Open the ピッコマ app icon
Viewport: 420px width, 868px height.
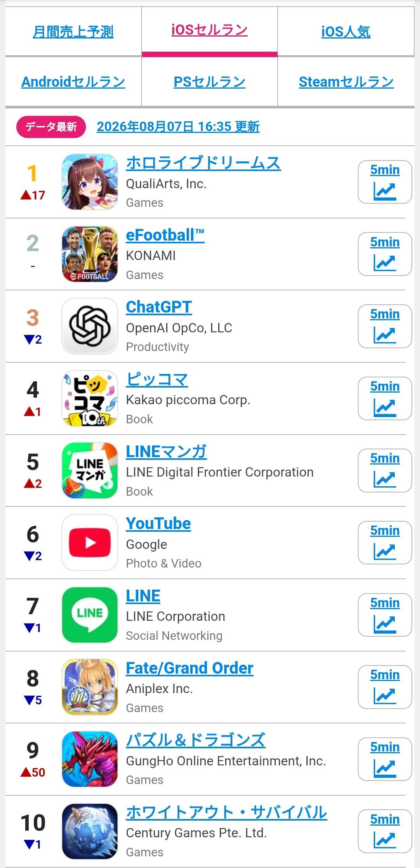90,398
